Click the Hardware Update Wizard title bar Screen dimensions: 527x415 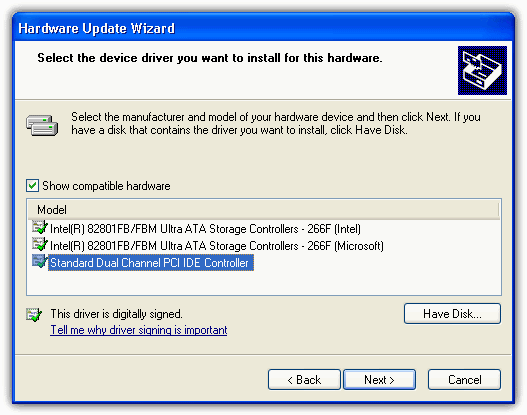tap(264, 28)
